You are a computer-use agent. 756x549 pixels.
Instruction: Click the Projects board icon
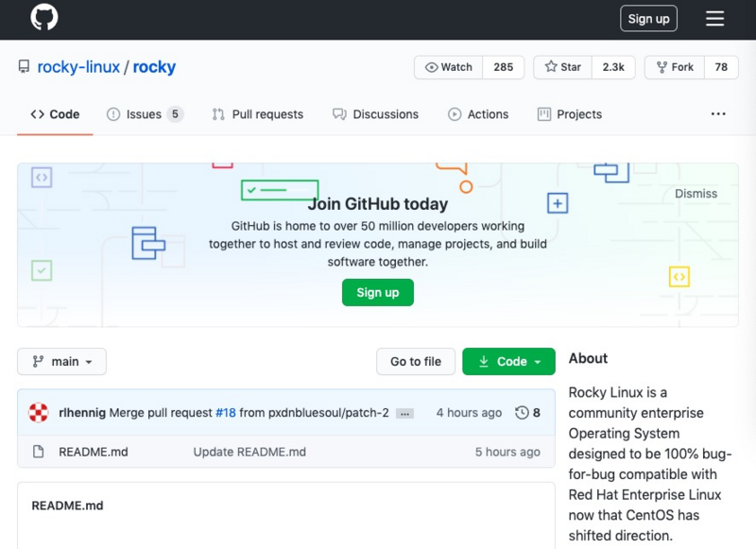(x=544, y=114)
